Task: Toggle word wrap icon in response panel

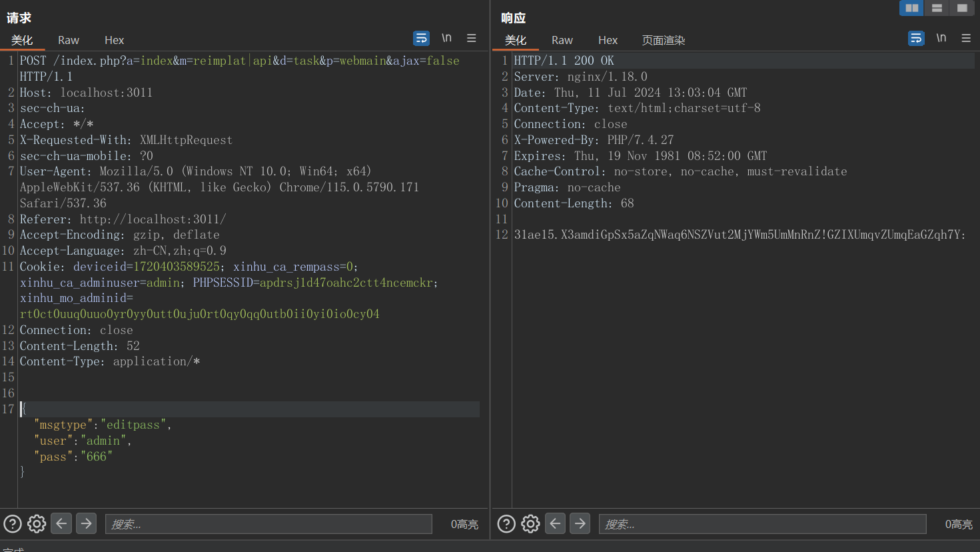Action: pos(916,39)
